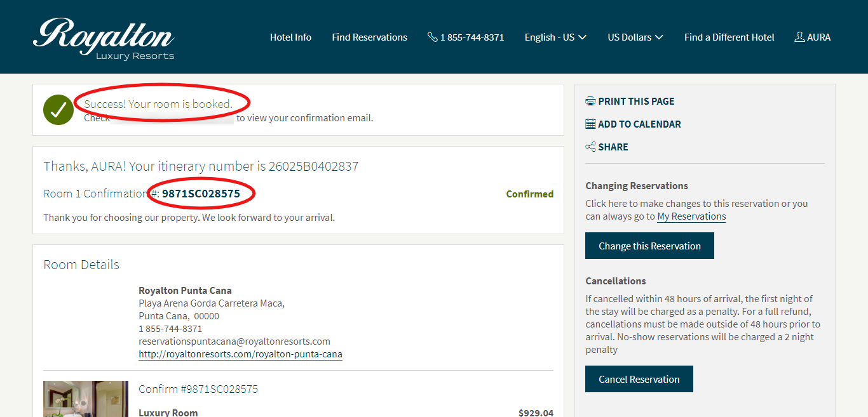Open the English - US language dropdown
Screen dimensions: 868x417
click(x=555, y=37)
